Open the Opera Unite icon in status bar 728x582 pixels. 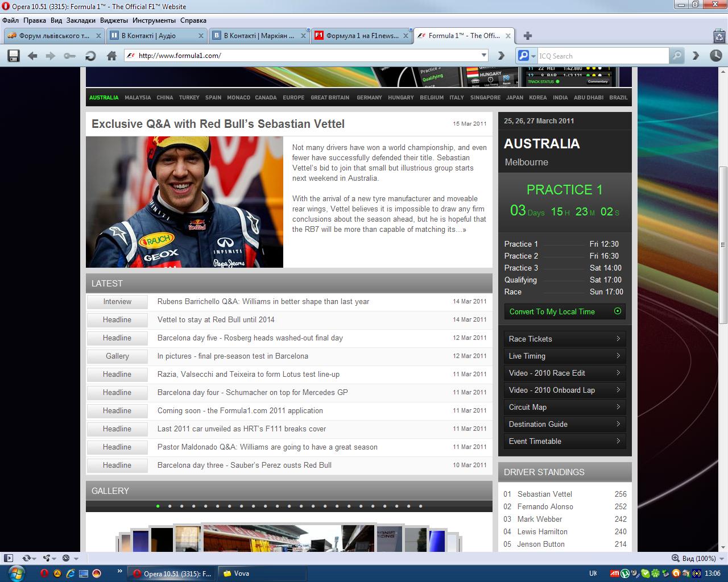[46, 558]
